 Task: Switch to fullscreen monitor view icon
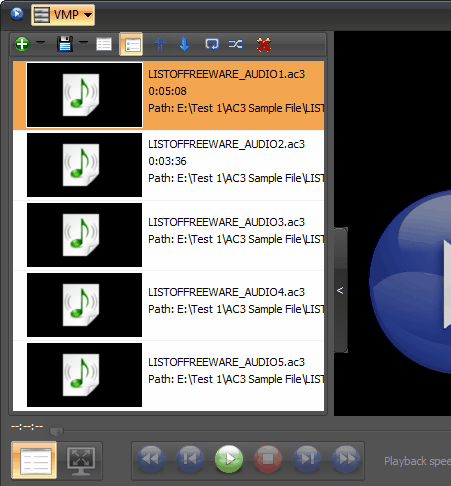[x=81, y=461]
